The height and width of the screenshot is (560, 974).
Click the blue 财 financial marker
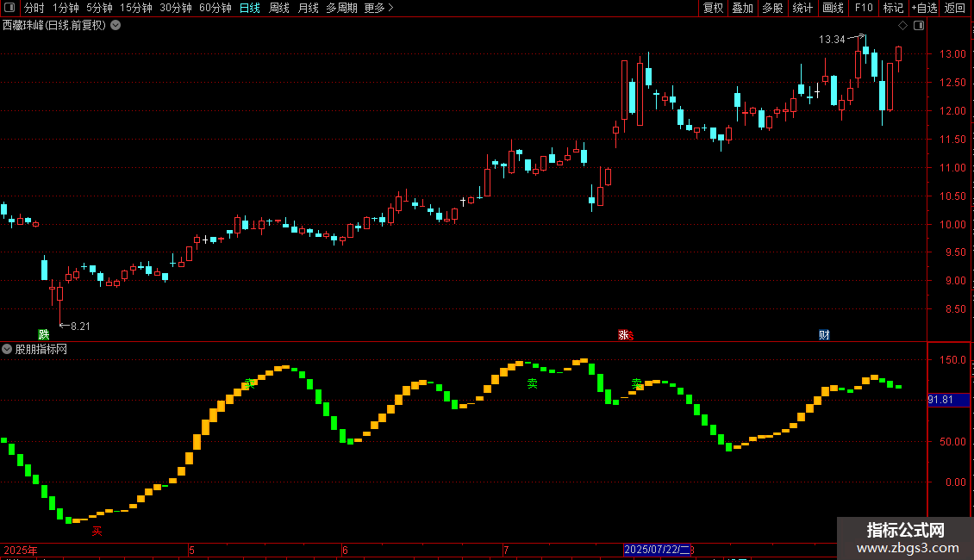pyautogui.click(x=824, y=334)
